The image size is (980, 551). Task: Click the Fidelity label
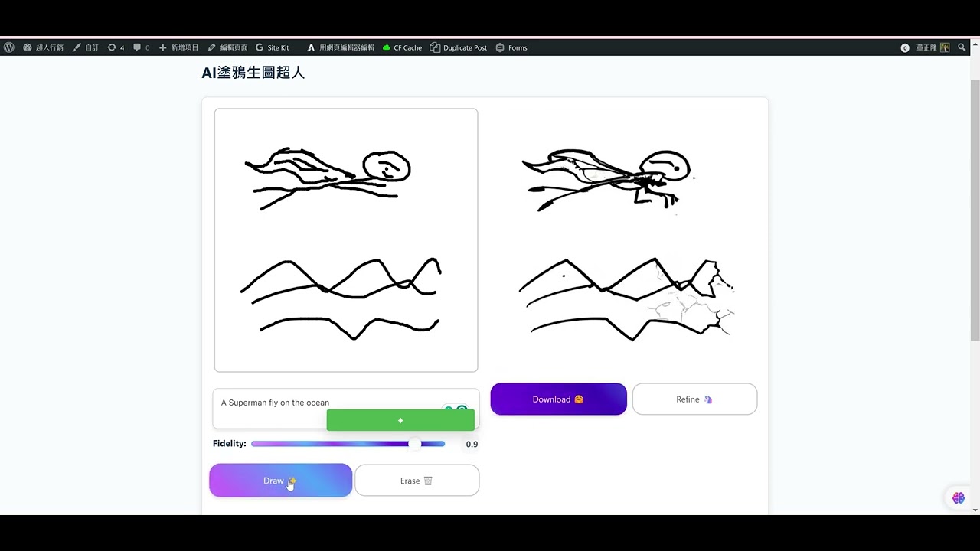(230, 444)
